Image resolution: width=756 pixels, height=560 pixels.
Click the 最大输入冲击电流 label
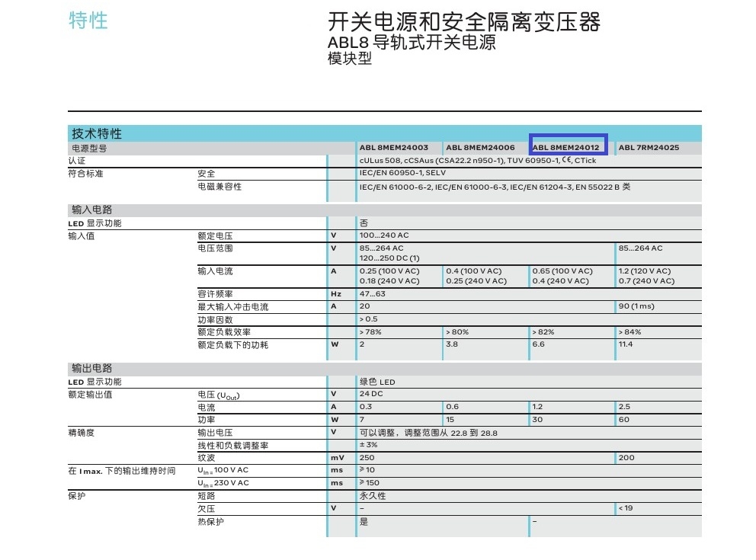pyautogui.click(x=233, y=306)
